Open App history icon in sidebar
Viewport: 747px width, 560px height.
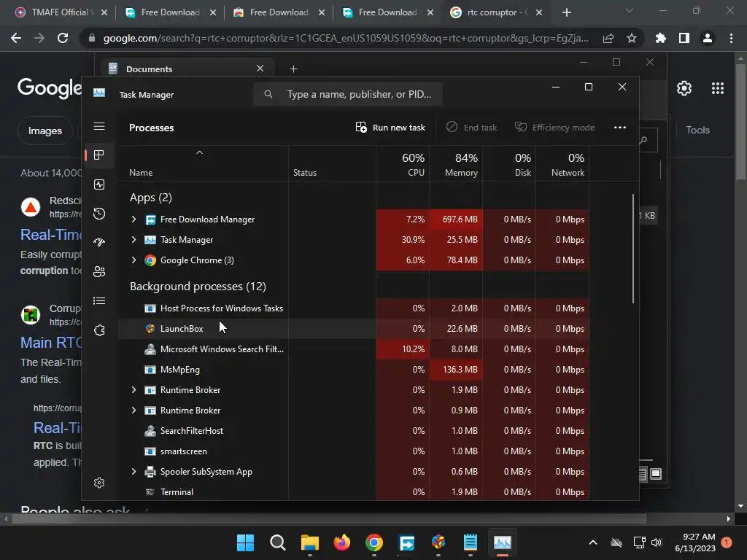(99, 214)
